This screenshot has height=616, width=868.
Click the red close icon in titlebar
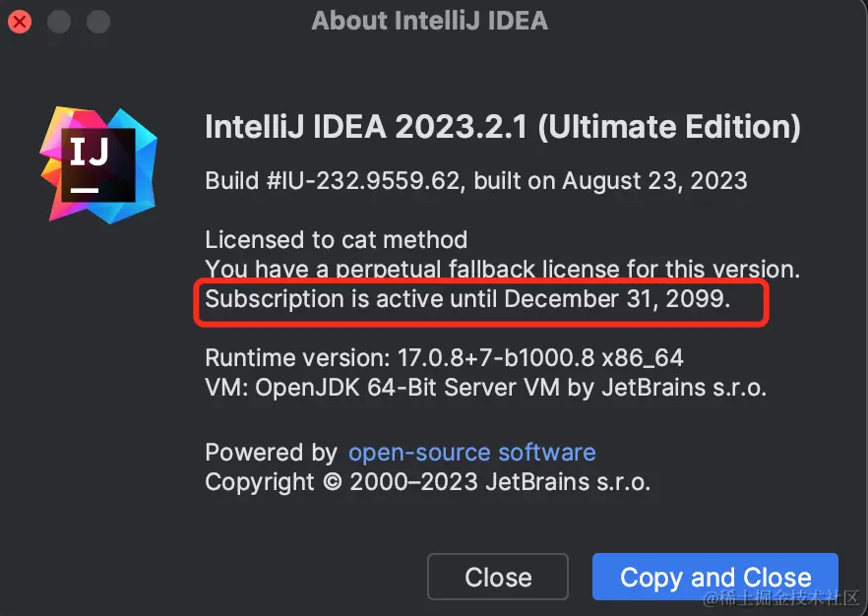click(19, 21)
